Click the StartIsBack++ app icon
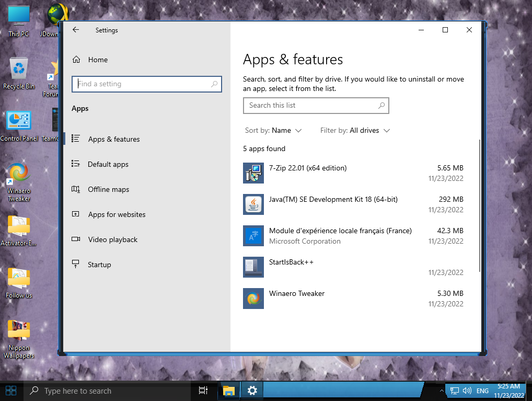532x401 pixels. [x=253, y=267]
